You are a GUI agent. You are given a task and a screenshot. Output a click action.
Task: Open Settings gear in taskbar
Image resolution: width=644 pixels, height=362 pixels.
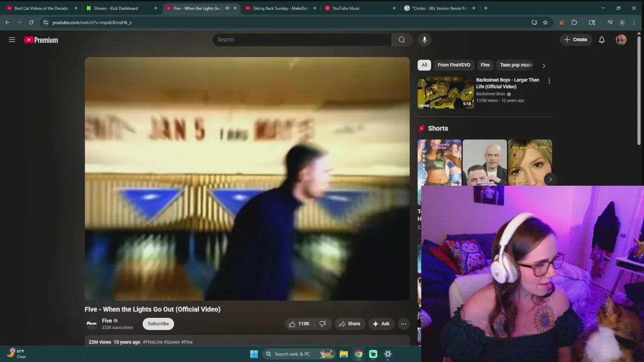[x=388, y=354]
